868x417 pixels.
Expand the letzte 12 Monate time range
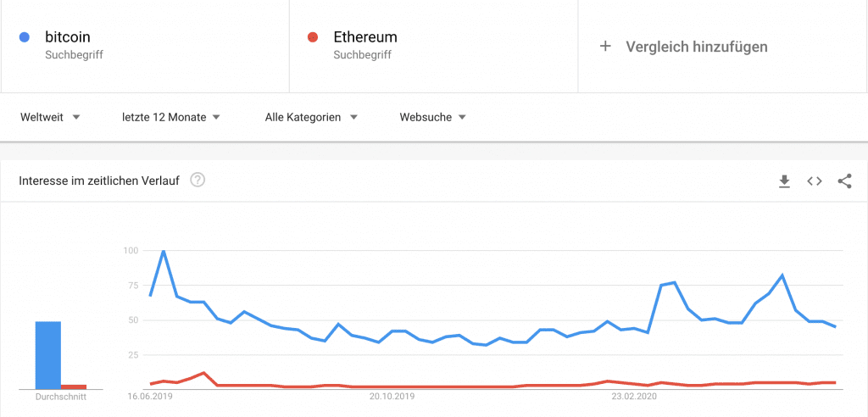tap(171, 117)
